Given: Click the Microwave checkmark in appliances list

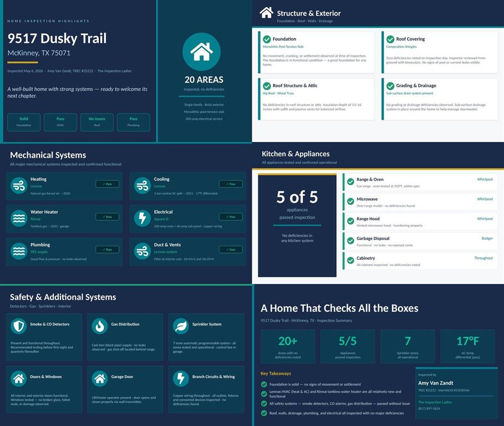Looking at the screenshot, I should (x=350, y=201).
